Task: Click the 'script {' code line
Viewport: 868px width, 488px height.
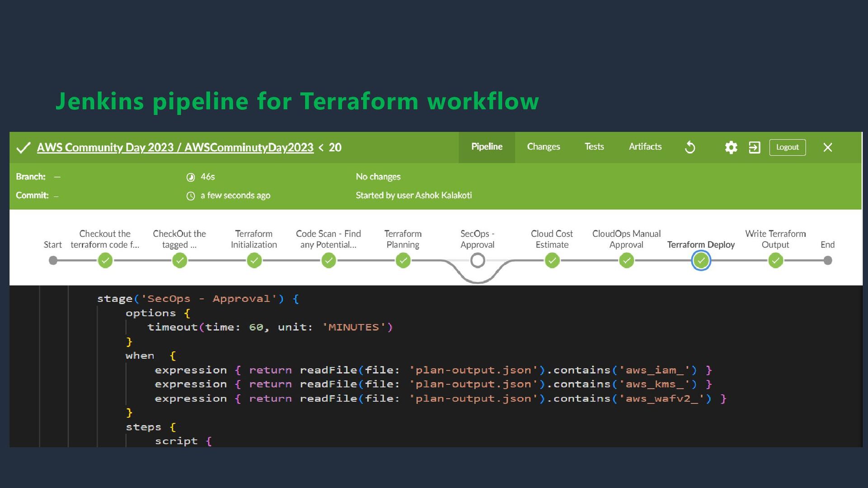Action: click(x=183, y=441)
